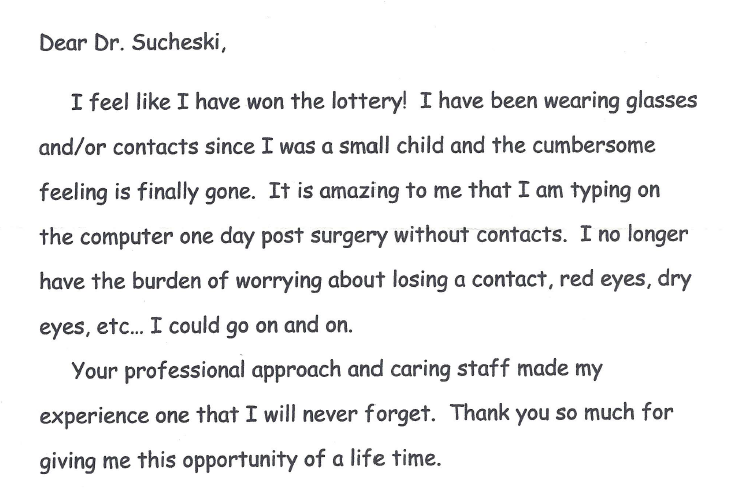Click the word 'approach'
This screenshot has width=733, height=504.
[x=296, y=370]
